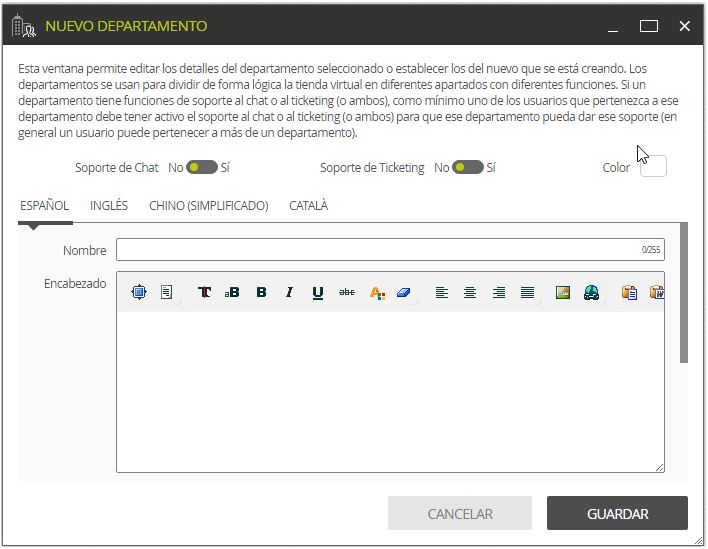
Task: Click the 'Soporte de Chat' label
Action: (x=116, y=167)
